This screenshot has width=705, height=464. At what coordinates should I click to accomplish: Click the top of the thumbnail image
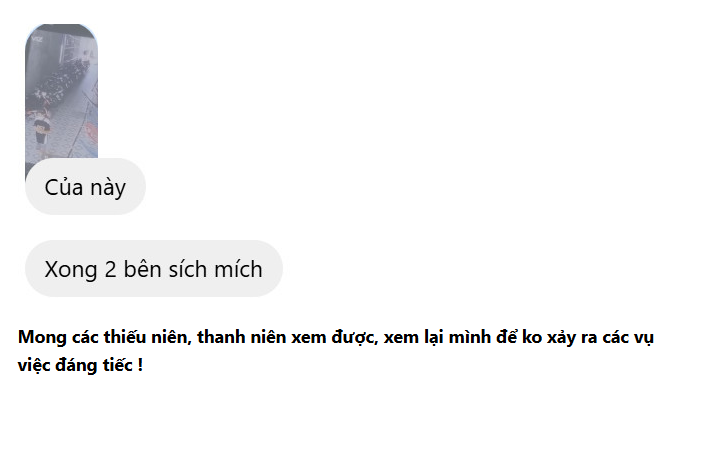coord(61,35)
